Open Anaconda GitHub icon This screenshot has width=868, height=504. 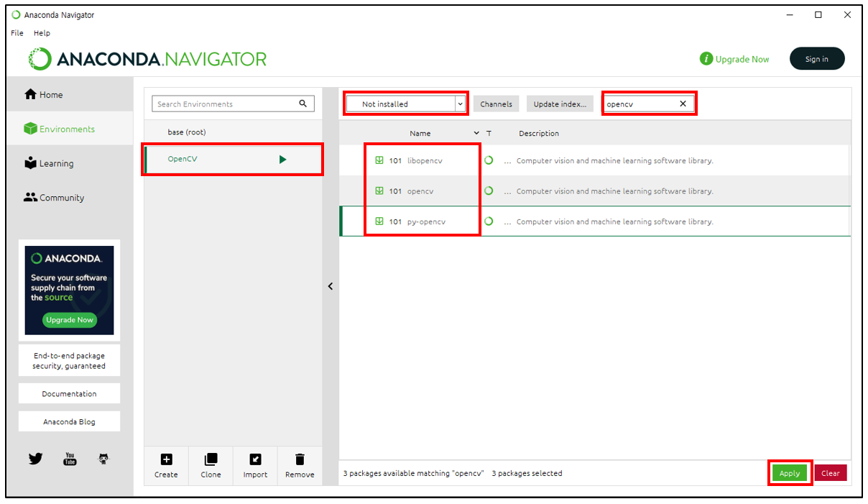click(104, 458)
